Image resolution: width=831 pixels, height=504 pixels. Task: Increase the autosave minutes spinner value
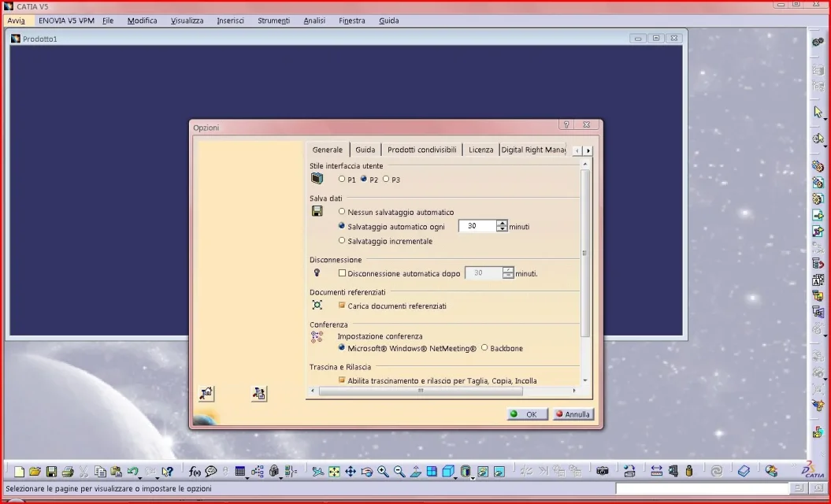click(502, 223)
